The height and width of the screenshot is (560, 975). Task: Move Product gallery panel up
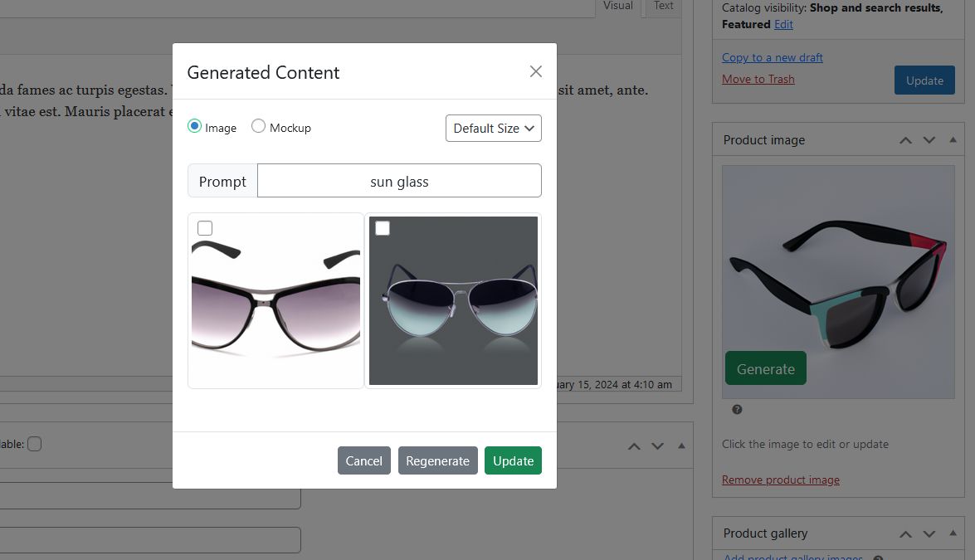(x=905, y=533)
